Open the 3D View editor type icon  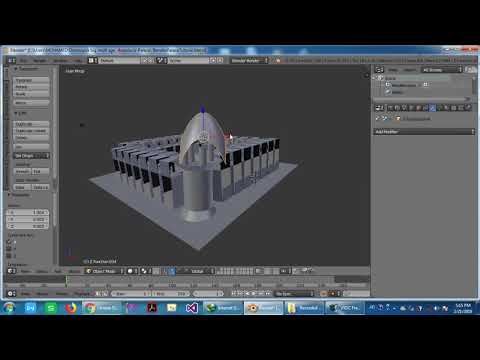11,271
